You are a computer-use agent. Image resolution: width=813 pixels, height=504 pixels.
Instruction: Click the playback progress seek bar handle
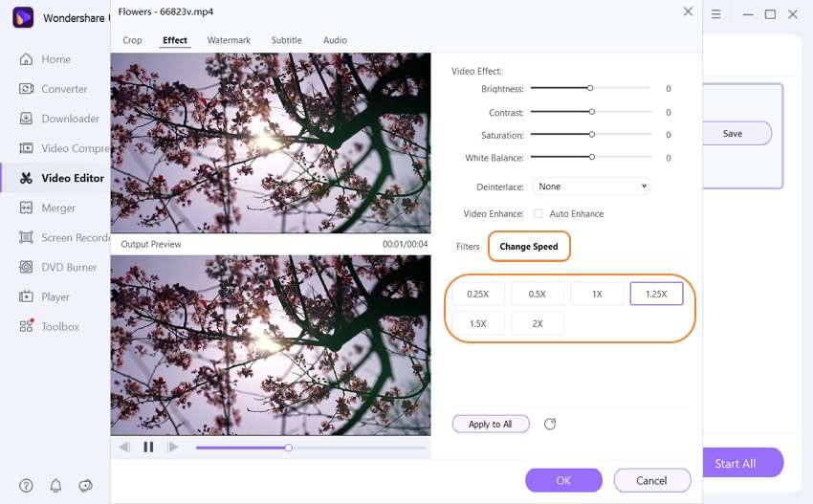click(288, 448)
